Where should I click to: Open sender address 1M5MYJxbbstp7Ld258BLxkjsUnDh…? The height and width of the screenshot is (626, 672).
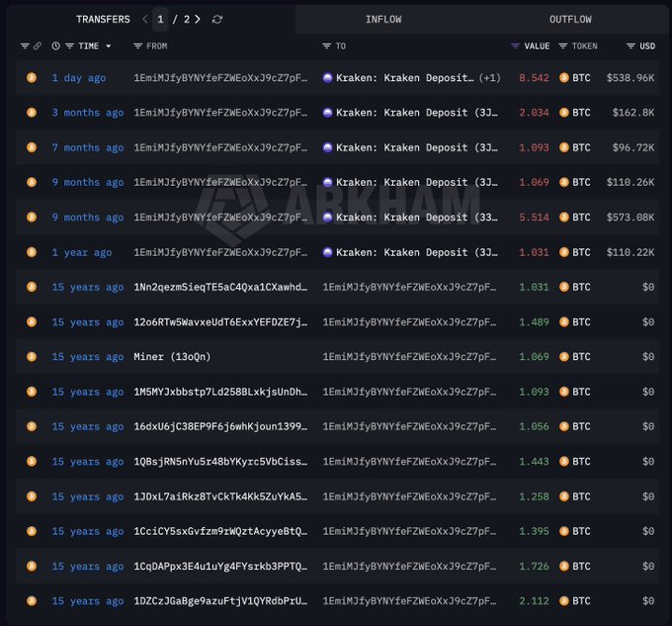(x=220, y=392)
